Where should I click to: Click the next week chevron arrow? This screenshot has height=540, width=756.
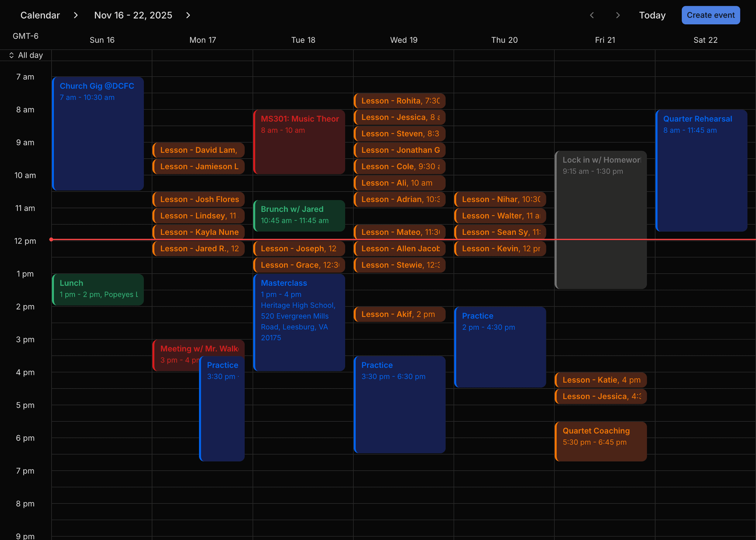click(x=618, y=15)
